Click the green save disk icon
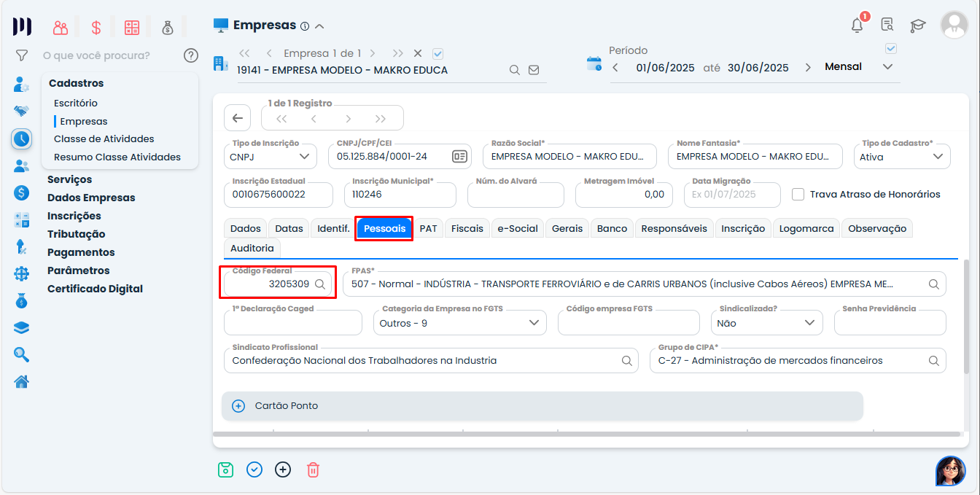Viewport: 980px width, 495px height. click(225, 469)
